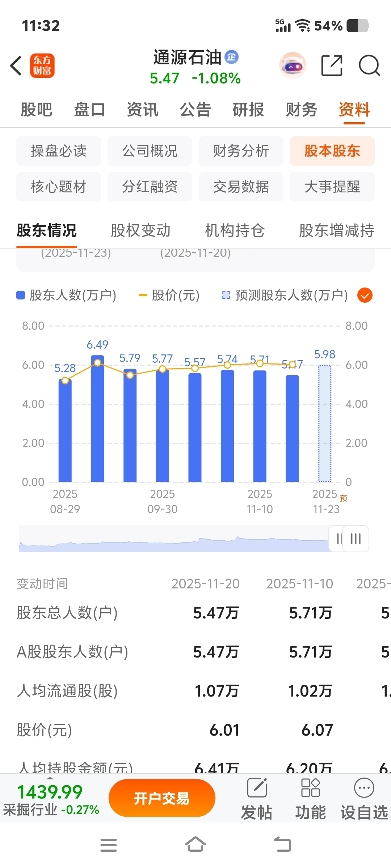Tap the Android back navigation icon

pos(282,844)
